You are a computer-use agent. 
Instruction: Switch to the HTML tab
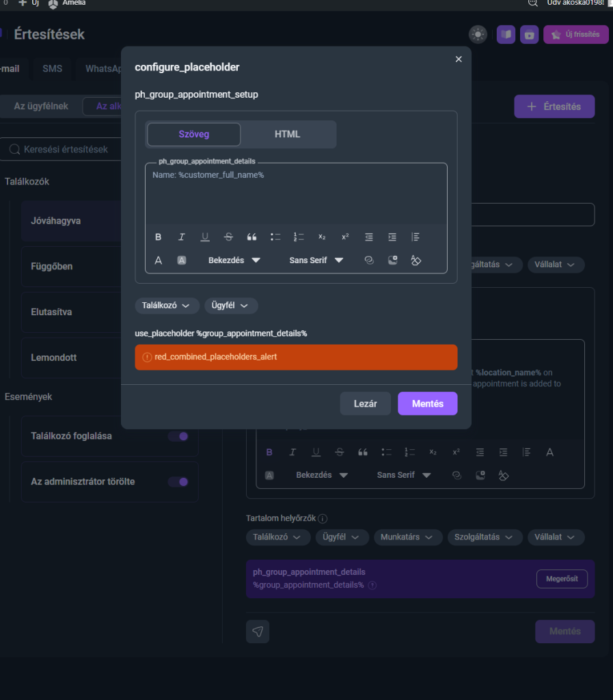click(x=287, y=134)
